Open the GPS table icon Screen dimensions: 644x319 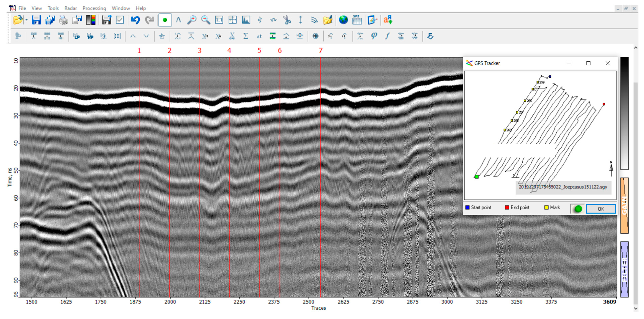(x=357, y=20)
